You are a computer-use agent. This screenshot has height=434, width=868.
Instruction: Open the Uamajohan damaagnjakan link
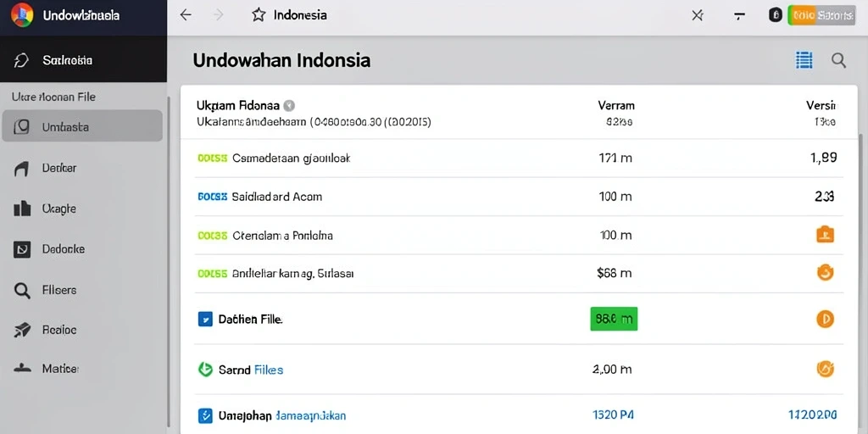click(282, 415)
